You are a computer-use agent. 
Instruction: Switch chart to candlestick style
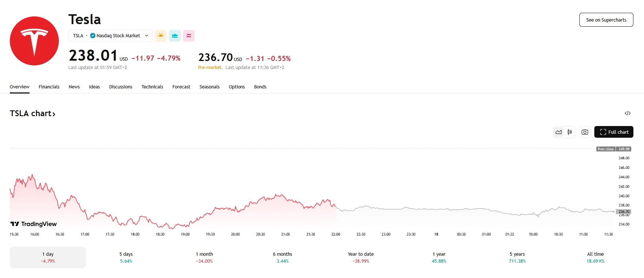pos(569,132)
